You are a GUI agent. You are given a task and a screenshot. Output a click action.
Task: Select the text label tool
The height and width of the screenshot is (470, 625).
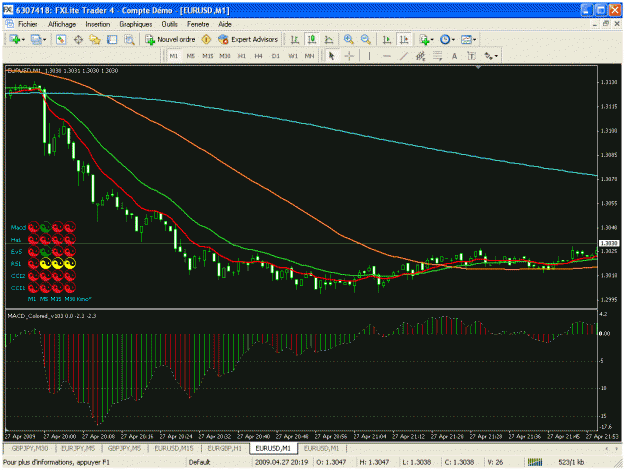(x=471, y=56)
